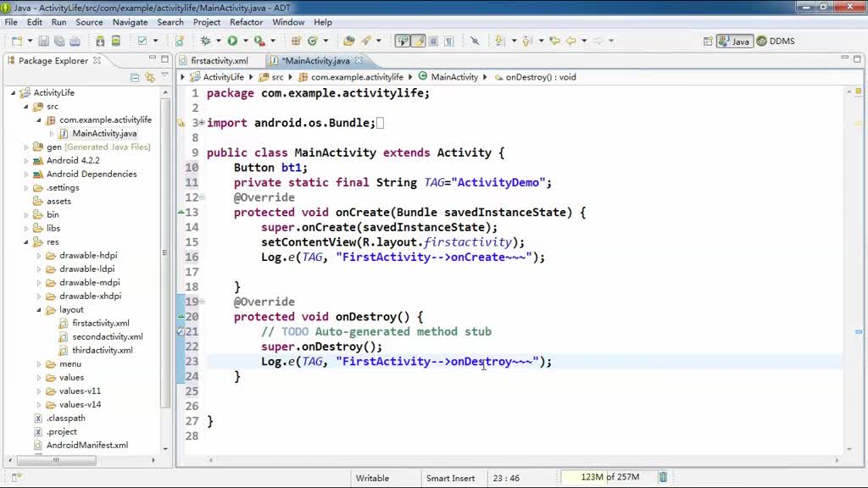868x488 pixels.
Task: Open the Navigate menu
Action: (x=130, y=22)
